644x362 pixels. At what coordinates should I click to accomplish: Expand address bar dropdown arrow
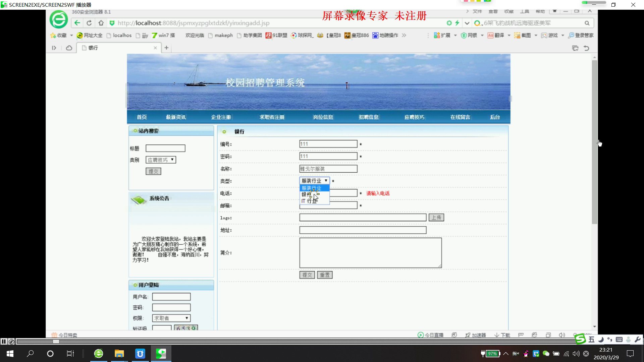point(467,23)
